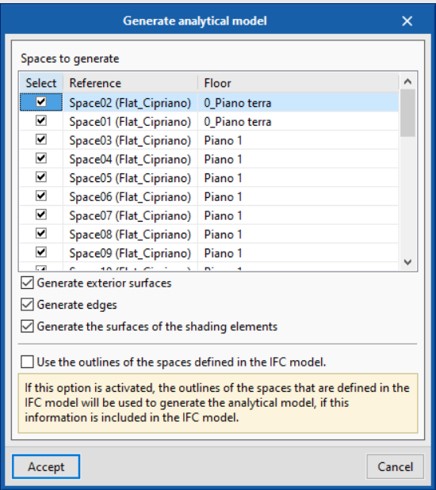Image resolution: width=436 pixels, height=490 pixels.
Task: Disable Generate exterior surfaces option
Action: (27, 283)
